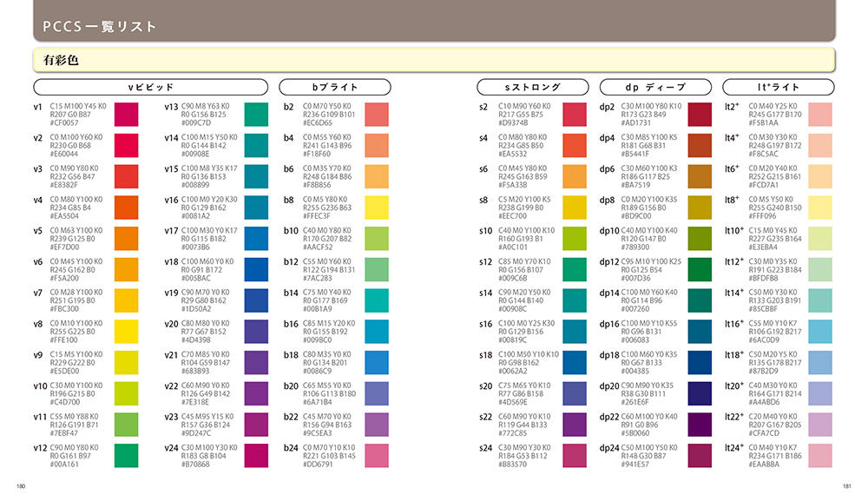Screen dimensions: 868x501
Task: Click the v1 vivid red color swatch
Action: [125, 114]
